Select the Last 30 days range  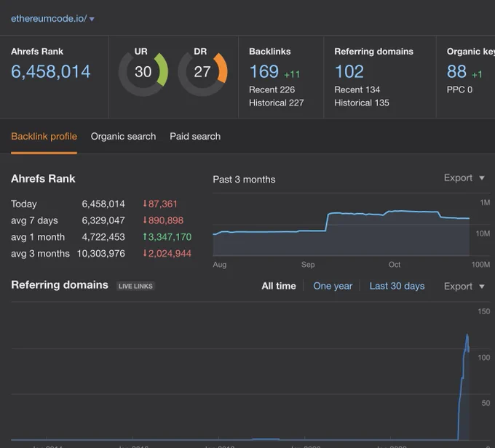click(x=397, y=286)
